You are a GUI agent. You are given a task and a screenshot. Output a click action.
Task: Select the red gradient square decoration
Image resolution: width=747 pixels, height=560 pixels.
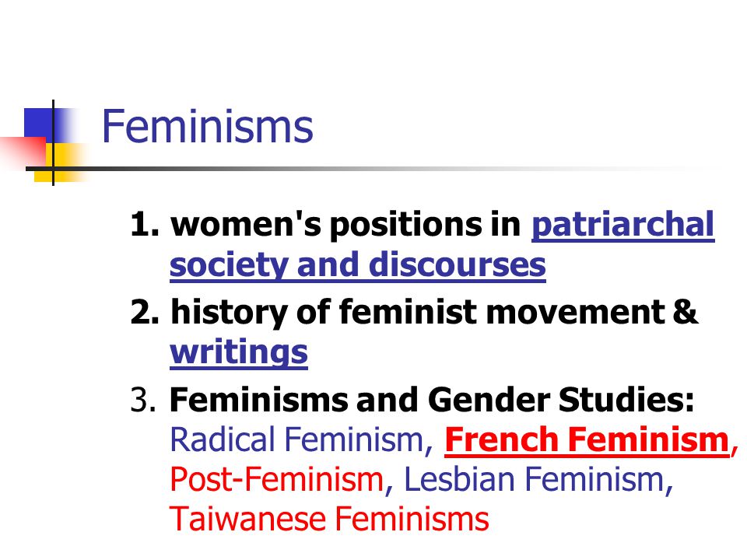(23, 152)
